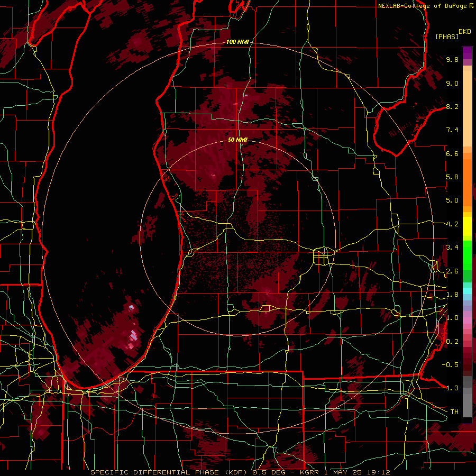Click the 5.0 value on the color scale
Viewport: 476px width, 476px height.
[x=452, y=200]
